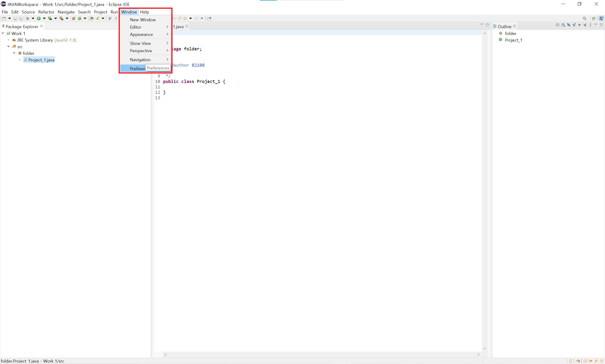Click the green Run button in toolbar

click(39, 18)
